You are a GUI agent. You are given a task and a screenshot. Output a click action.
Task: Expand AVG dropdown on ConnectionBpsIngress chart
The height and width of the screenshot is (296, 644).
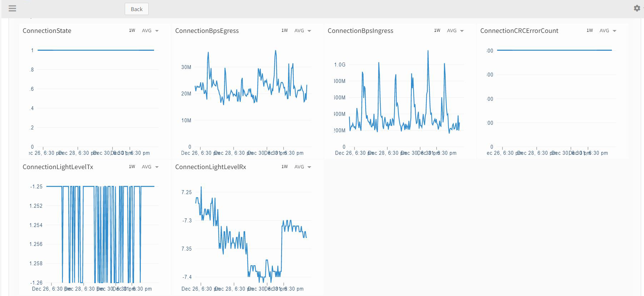[x=455, y=31]
